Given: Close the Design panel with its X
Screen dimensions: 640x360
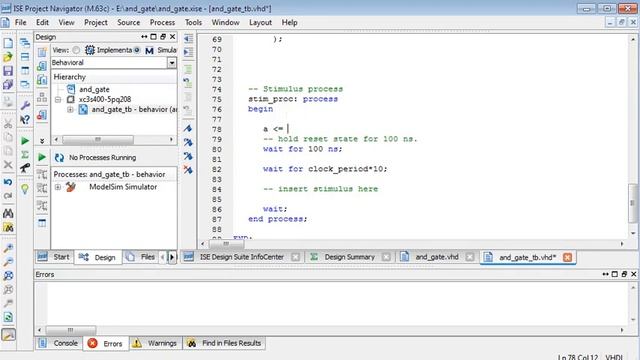Looking at the screenshot, I should [173, 37].
